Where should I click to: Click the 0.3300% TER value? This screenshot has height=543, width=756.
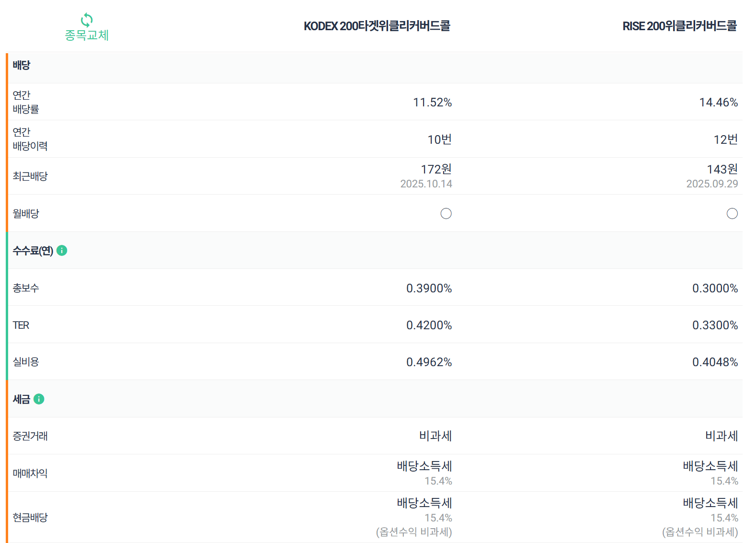pos(715,325)
